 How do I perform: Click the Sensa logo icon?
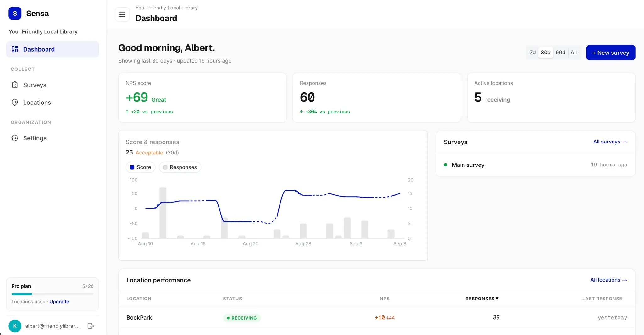(x=15, y=14)
